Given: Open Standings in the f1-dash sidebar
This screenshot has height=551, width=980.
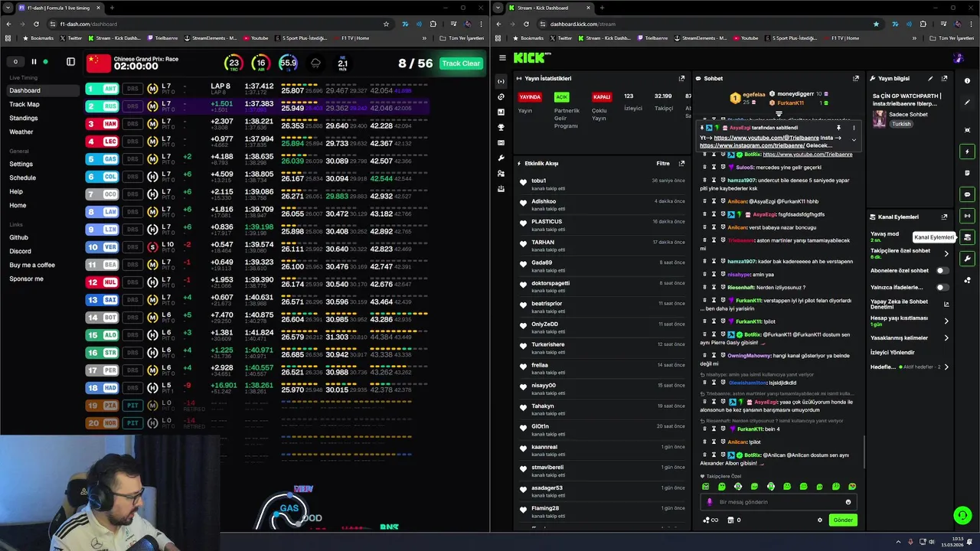Looking at the screenshot, I should point(24,118).
